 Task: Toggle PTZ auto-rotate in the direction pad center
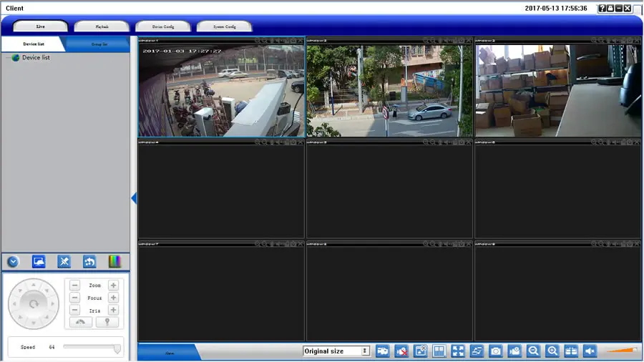point(33,304)
